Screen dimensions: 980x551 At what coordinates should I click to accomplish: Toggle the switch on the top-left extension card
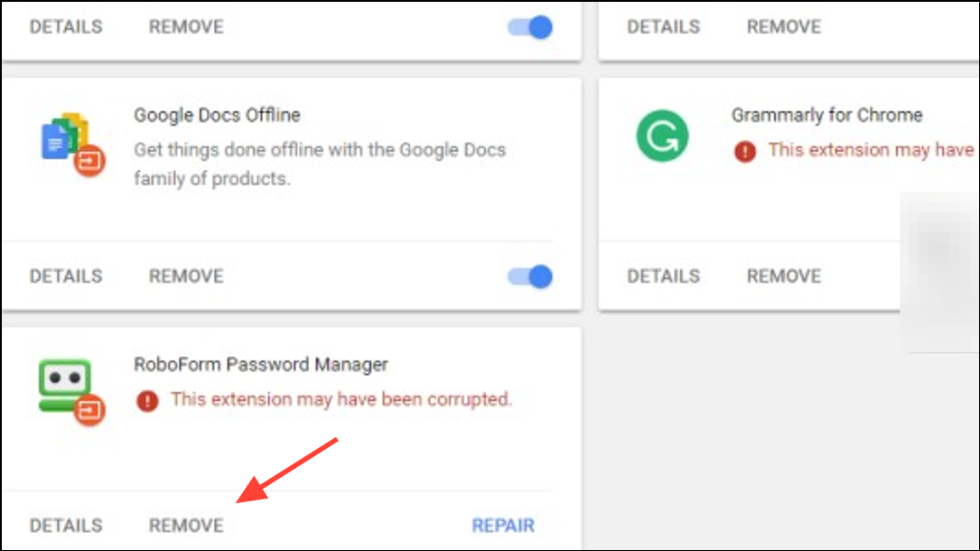click(x=530, y=27)
